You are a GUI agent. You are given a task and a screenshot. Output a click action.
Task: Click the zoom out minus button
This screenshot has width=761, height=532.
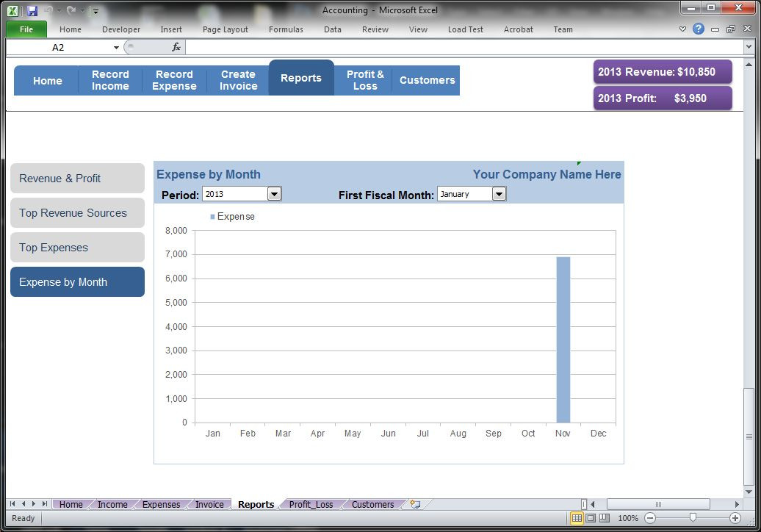point(650,518)
